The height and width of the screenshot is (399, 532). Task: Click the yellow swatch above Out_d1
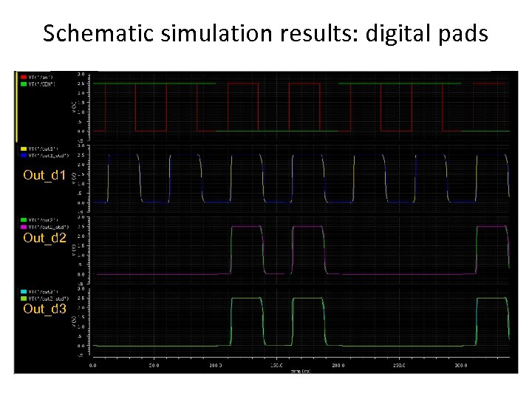click(24, 149)
